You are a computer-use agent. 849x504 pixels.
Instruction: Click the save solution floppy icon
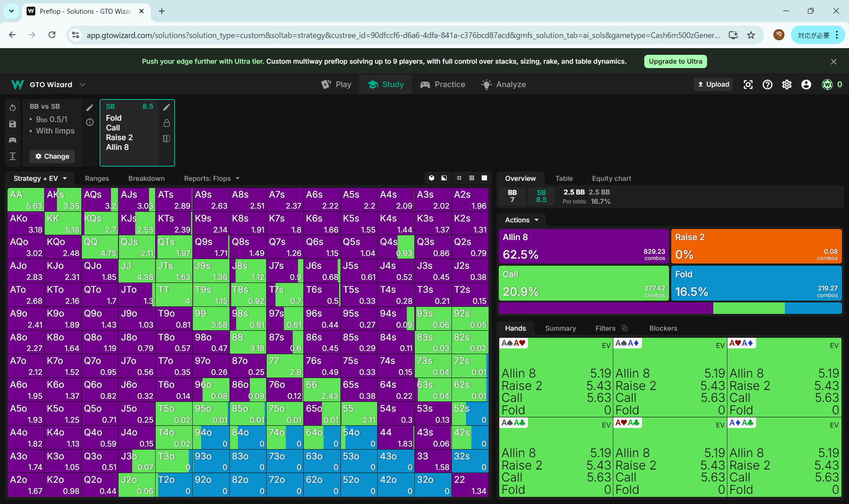coord(13,124)
